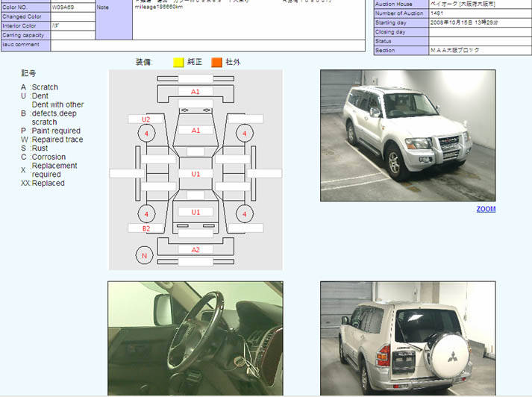Image resolution: width=532 pixels, height=397 pixels.
Task: Click the iauc comment label
Action: pyautogui.click(x=21, y=45)
